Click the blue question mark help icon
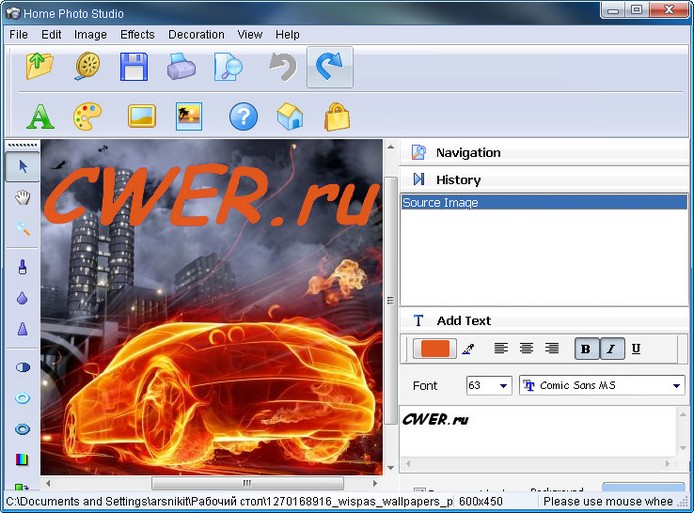Viewport: 694px width, 513px height. pos(243,117)
